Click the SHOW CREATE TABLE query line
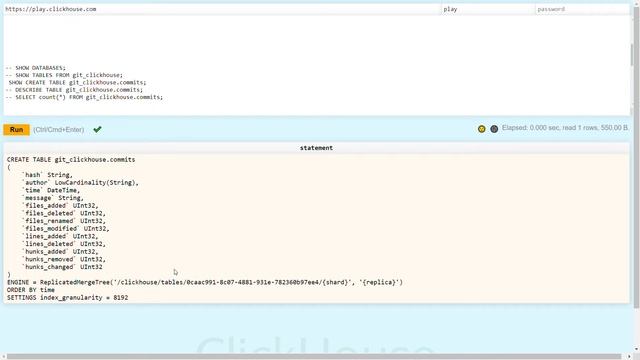Screen dimensions: 640x360 click(78, 82)
